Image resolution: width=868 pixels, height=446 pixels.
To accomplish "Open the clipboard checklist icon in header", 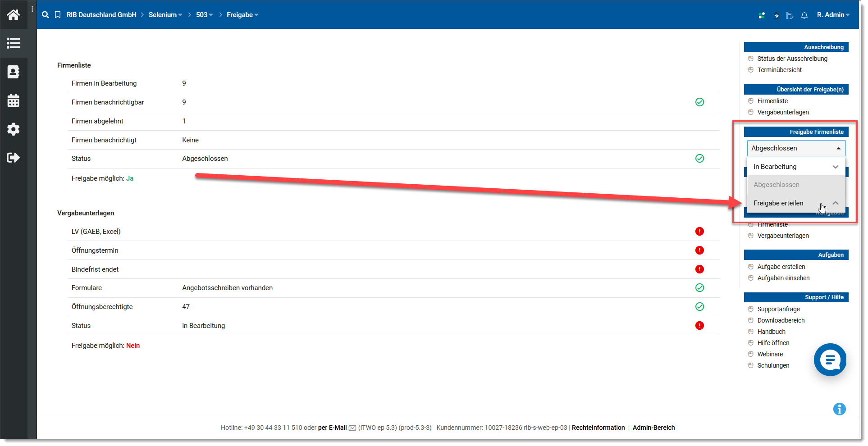I will [777, 15].
